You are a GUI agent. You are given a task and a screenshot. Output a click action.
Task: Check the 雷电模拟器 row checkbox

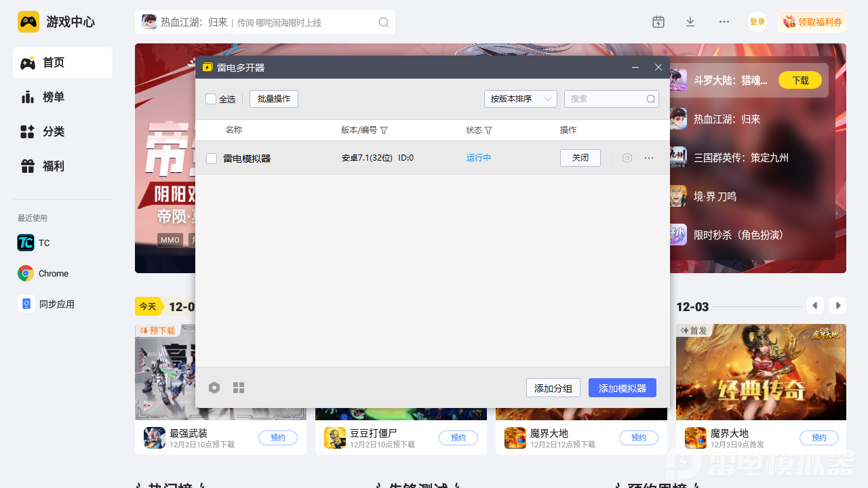pyautogui.click(x=211, y=157)
